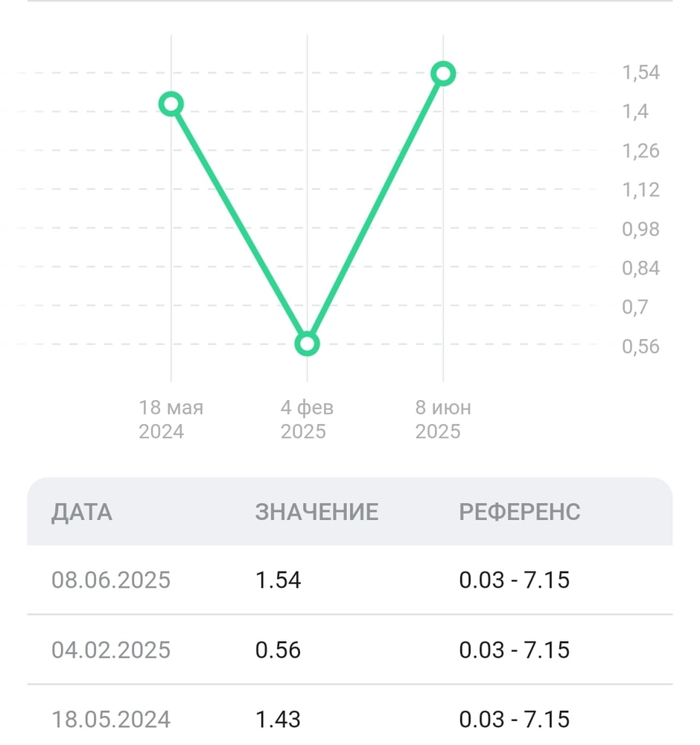
Task: Select the 0,98 y-axis tick label
Action: pos(640,229)
